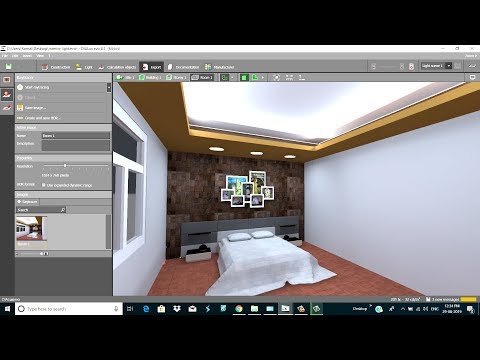This screenshot has height=360, width=480.
Task: Open Dropbox from the taskbar
Action: pyautogui.click(x=177, y=309)
